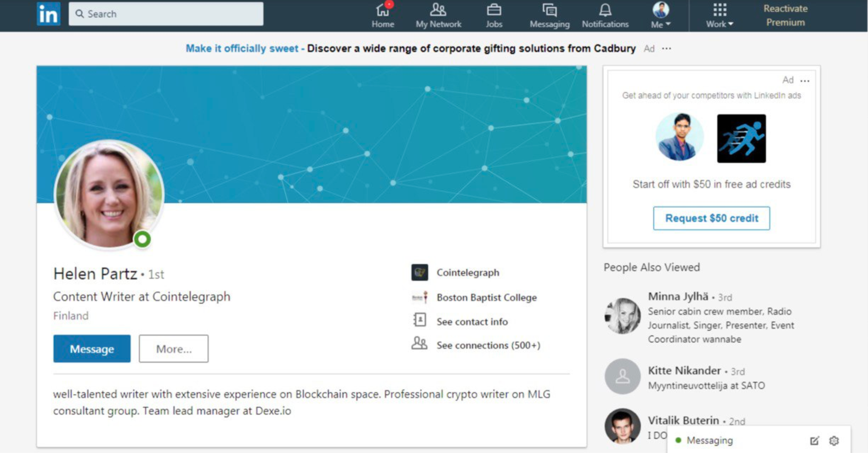Open Minna Jylhä's profile name
This screenshot has width=868, height=453.
678,296
